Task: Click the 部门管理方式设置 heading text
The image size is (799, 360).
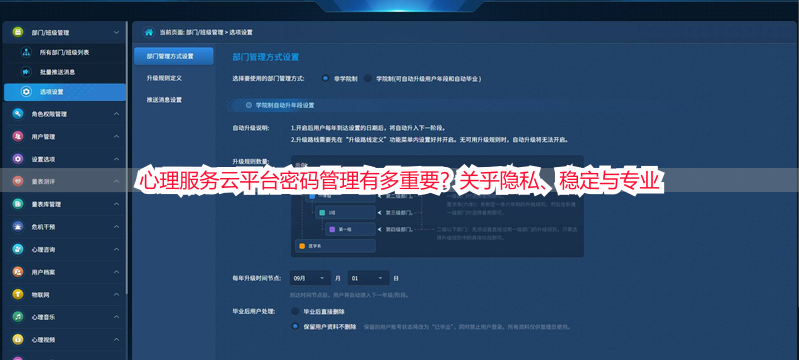Action: click(265, 57)
